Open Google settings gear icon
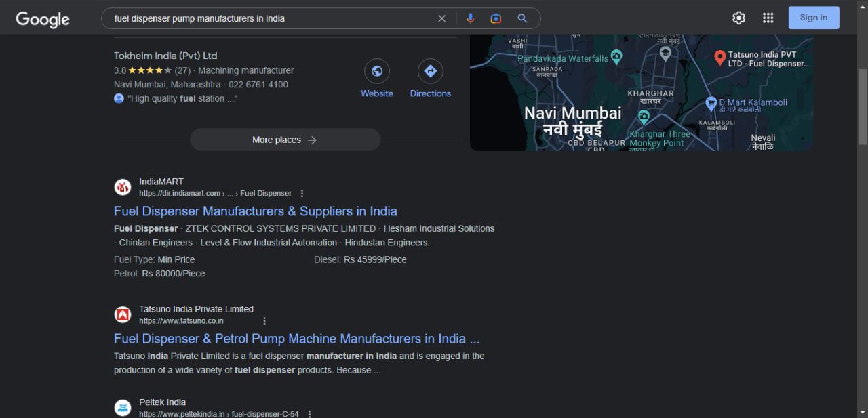 [738, 18]
